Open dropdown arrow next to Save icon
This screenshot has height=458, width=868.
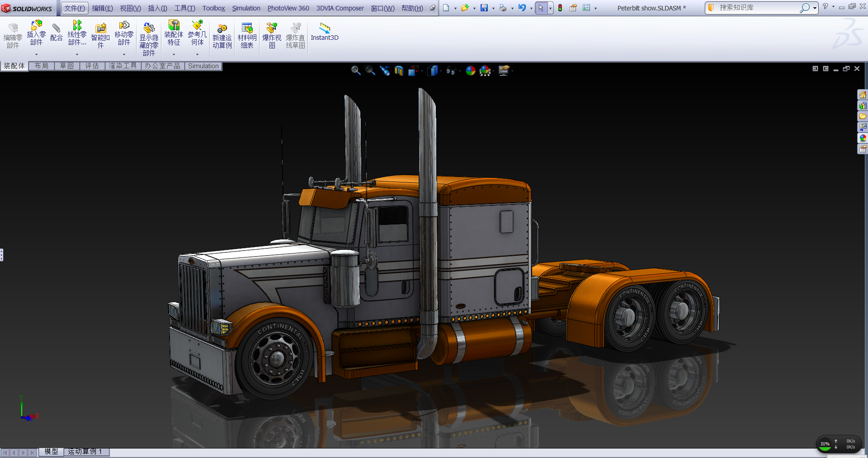(x=493, y=9)
